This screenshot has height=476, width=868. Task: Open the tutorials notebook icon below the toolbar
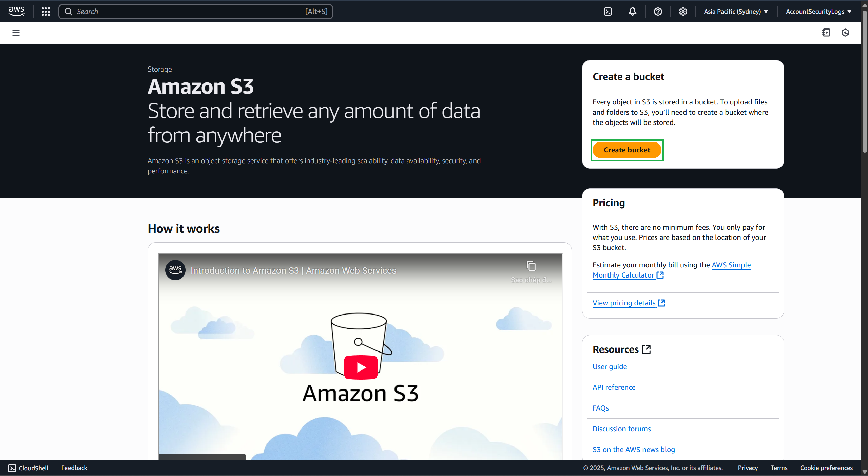point(826,32)
